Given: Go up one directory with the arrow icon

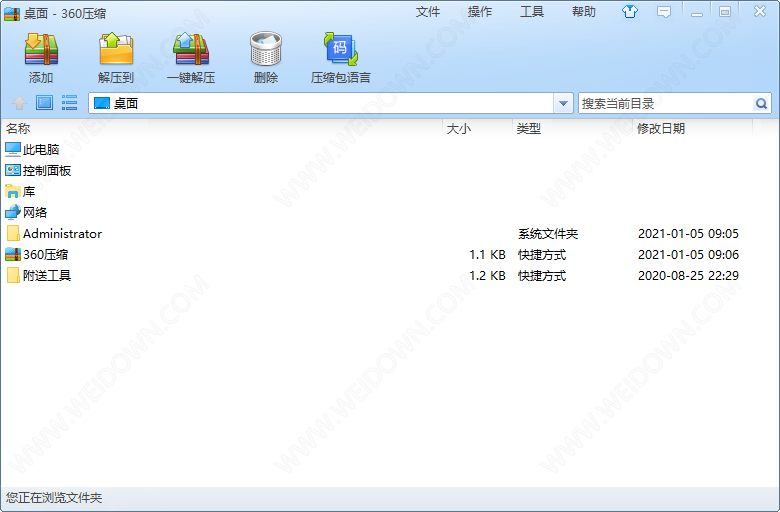Looking at the screenshot, I should tap(19, 103).
